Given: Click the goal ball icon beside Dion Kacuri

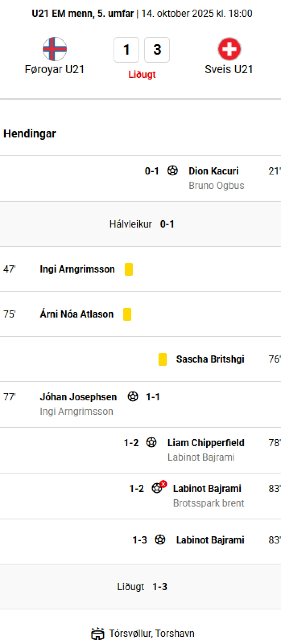Looking at the screenshot, I should tap(172, 171).
